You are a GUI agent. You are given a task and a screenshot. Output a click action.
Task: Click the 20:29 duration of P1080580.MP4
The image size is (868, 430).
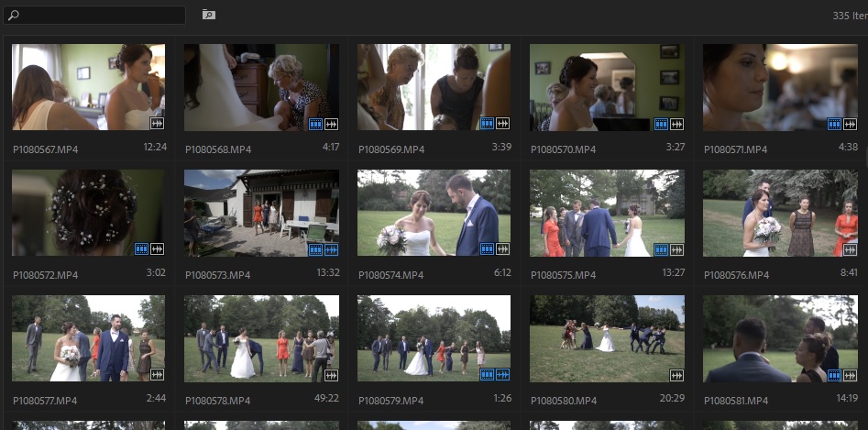point(673,399)
